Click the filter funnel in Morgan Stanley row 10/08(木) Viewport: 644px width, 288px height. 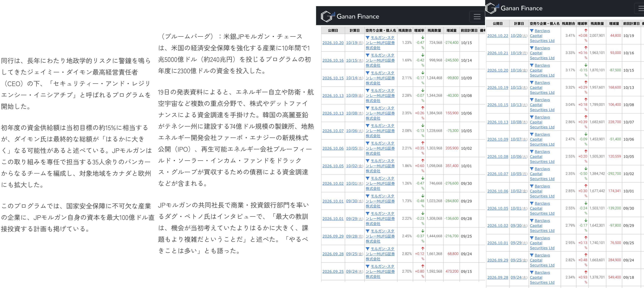tap(367, 108)
